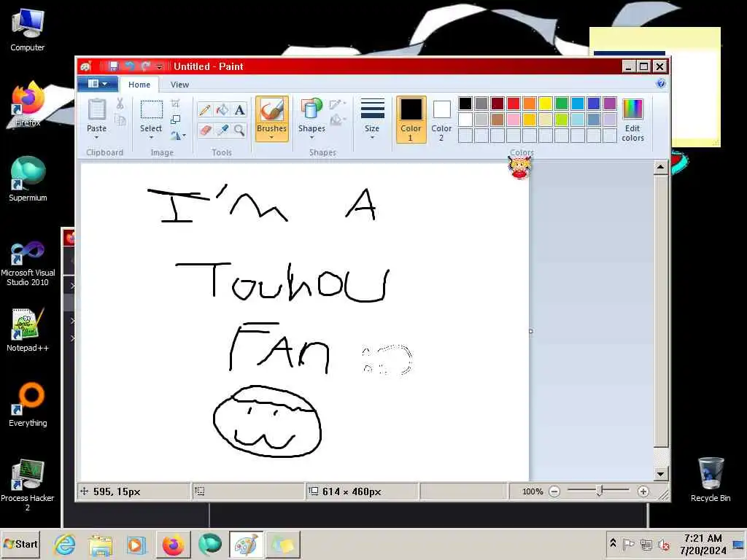
Task: Open Computer desktop icon
Action: (28, 29)
